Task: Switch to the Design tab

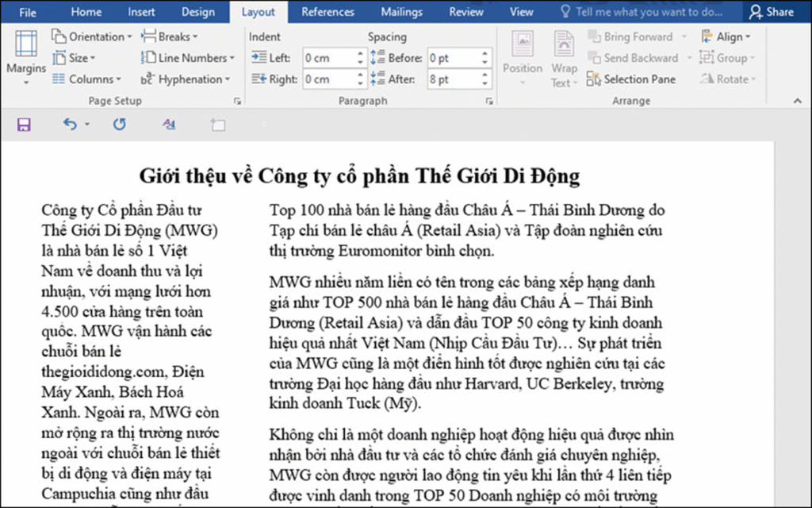Action: point(197,12)
